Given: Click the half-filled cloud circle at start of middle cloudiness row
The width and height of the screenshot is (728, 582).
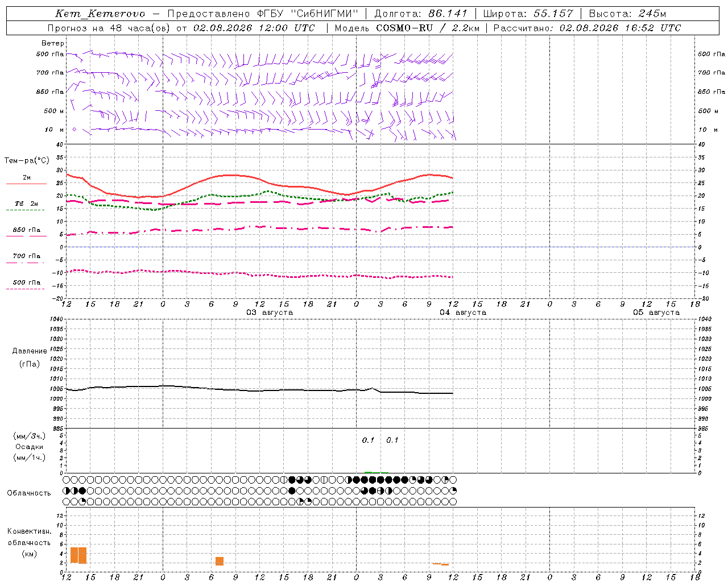Looking at the screenshot, I should 67,490.
